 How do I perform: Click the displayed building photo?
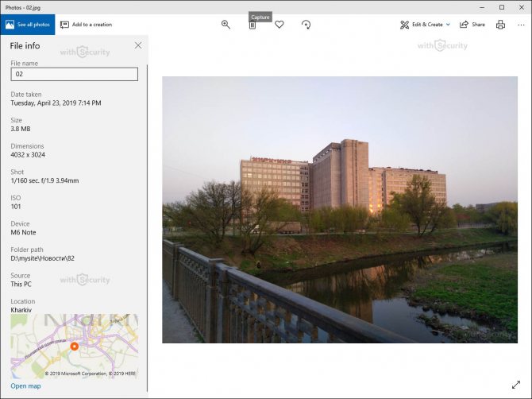(x=340, y=210)
